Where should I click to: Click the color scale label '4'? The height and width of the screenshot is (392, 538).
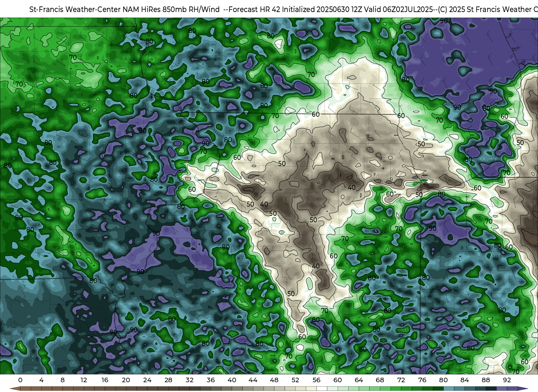[x=41, y=380]
